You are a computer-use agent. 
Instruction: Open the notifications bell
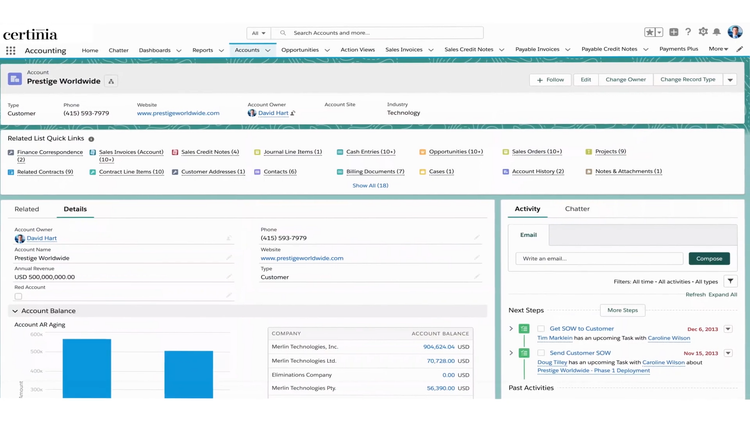tap(716, 32)
